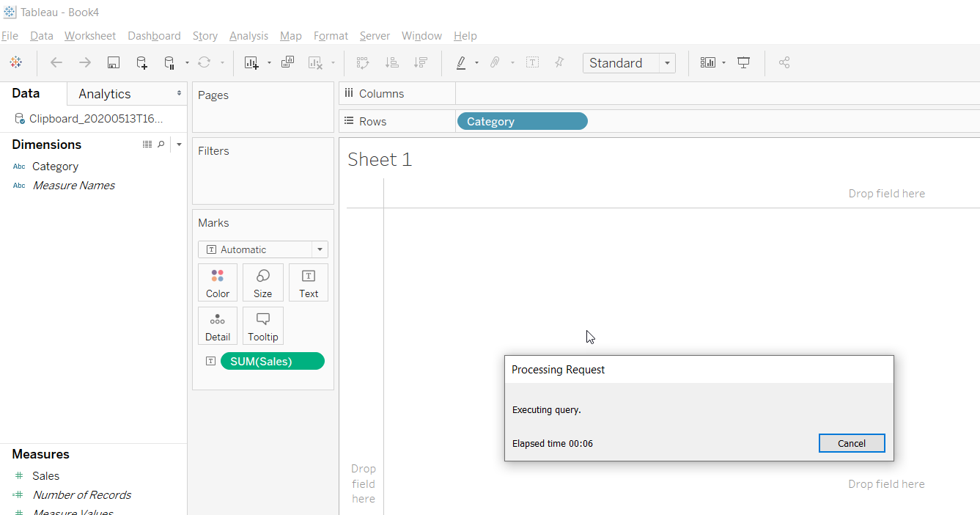Image resolution: width=980 pixels, height=515 pixels.
Task: Open the Standard fit dropdown
Action: [x=630, y=63]
